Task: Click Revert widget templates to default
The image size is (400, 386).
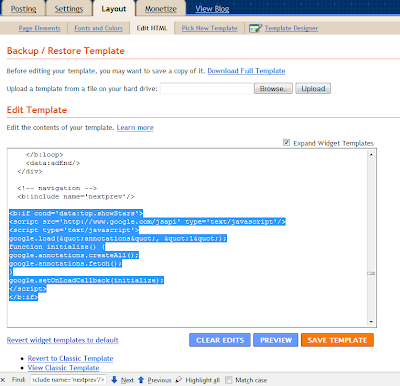Action: 63,340
